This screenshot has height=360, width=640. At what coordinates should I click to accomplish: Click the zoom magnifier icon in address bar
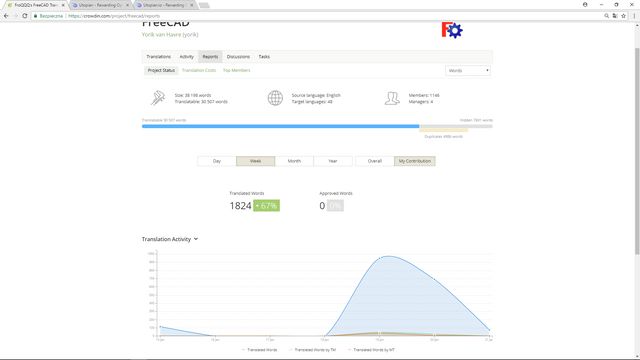(x=607, y=16)
